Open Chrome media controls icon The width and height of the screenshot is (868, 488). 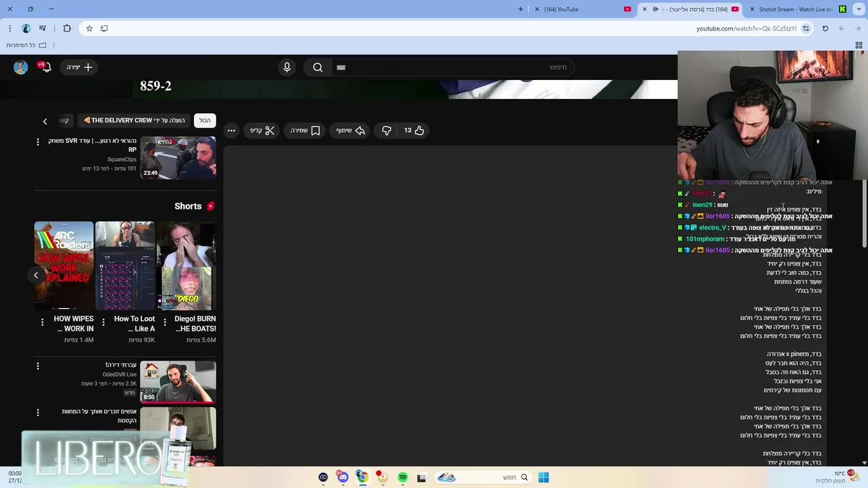click(42, 28)
